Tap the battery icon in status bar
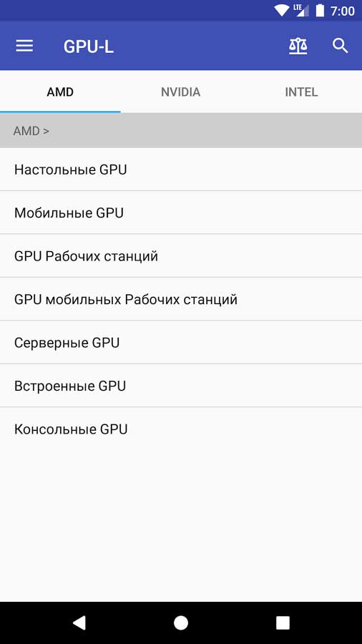Image resolution: width=362 pixels, height=644 pixels. [320, 11]
